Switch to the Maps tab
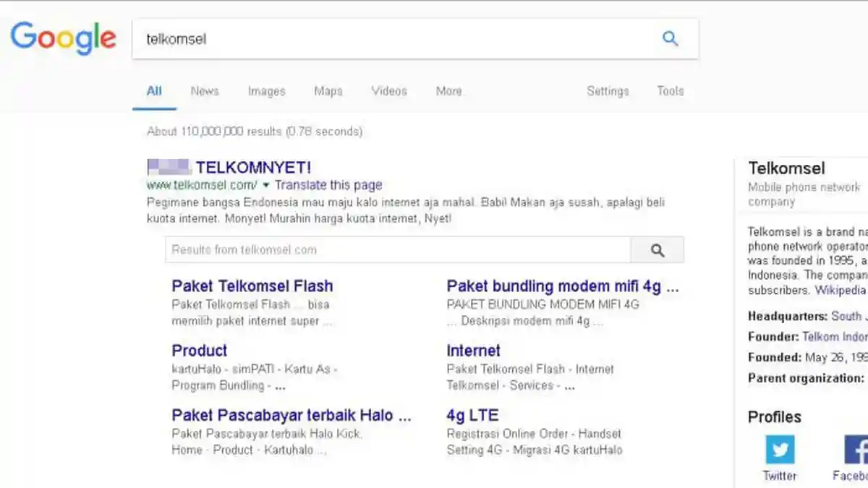The height and width of the screenshot is (488, 868). pos(328,91)
